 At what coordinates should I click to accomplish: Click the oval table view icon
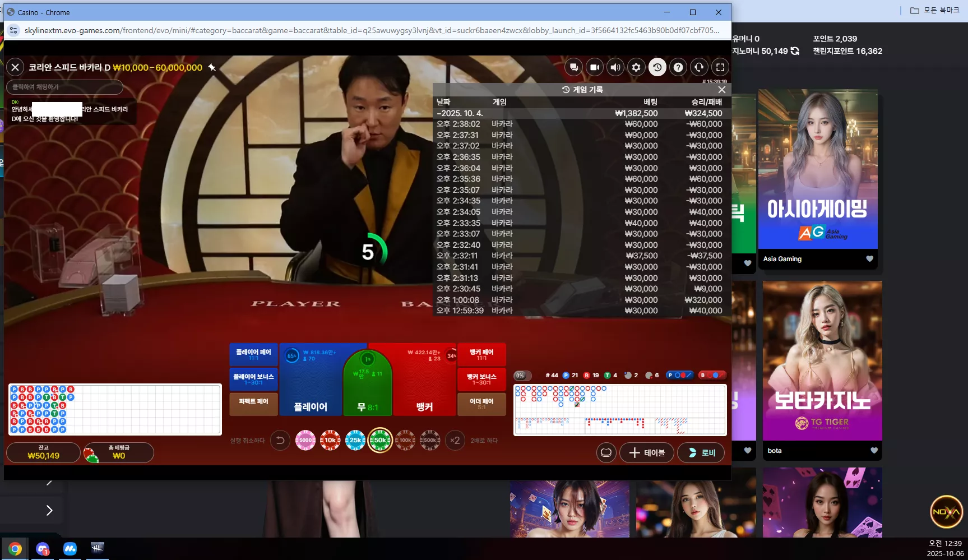(x=606, y=452)
